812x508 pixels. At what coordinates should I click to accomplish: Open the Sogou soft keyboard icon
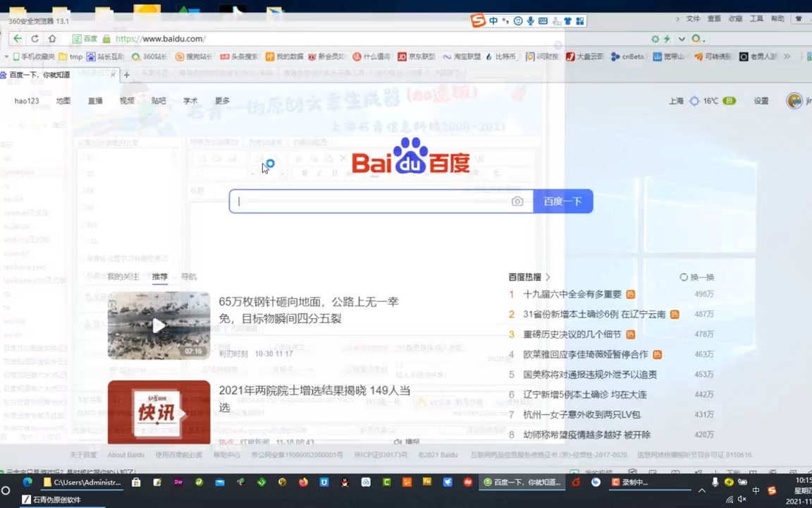click(x=543, y=20)
